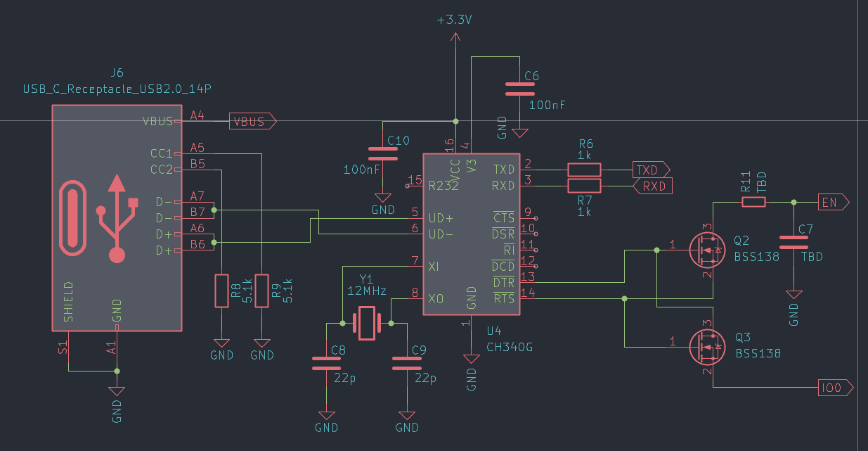868x451 pixels.
Task: Select the Q2 BSS138 MOSFET symbol
Action: pos(706,249)
